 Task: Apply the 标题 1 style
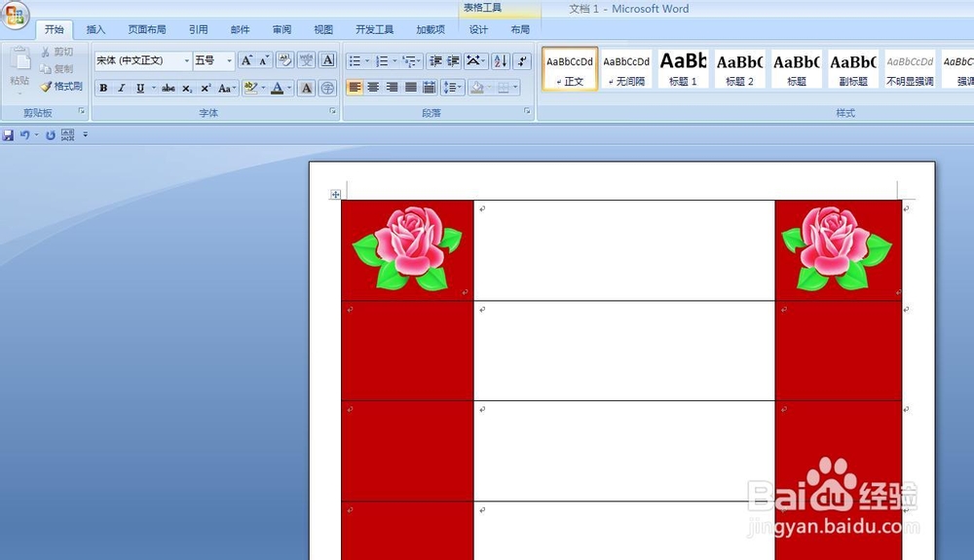pyautogui.click(x=684, y=69)
